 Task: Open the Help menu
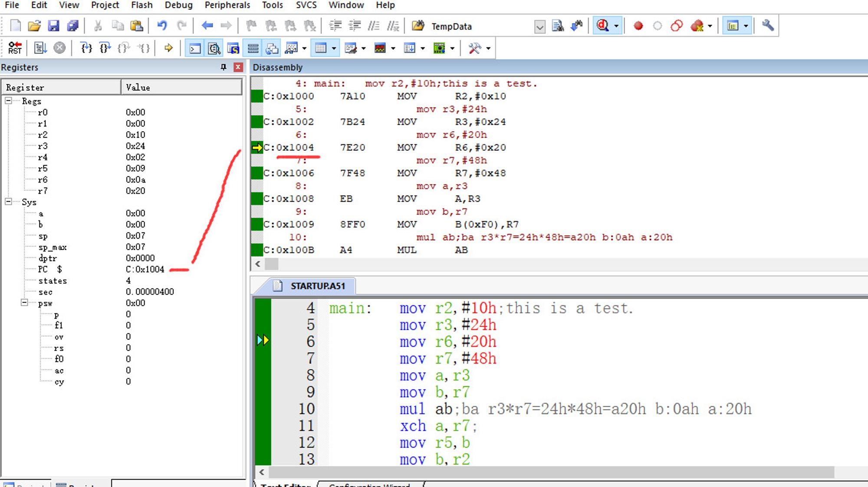point(385,5)
